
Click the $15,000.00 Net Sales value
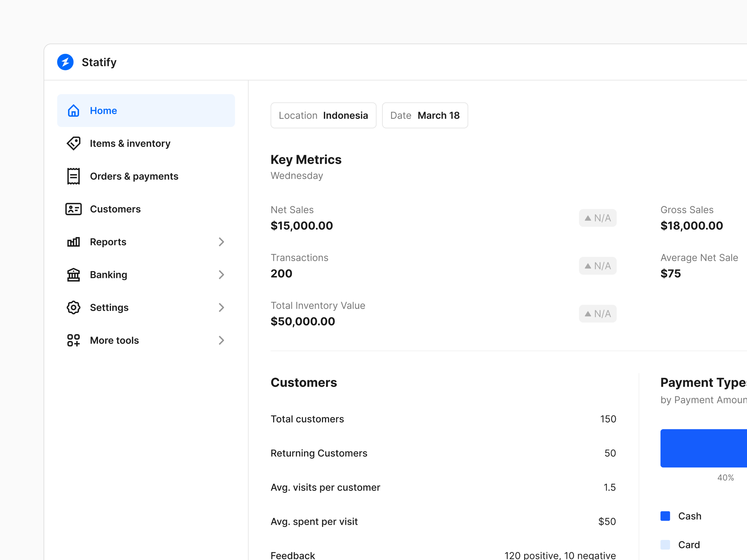pyautogui.click(x=302, y=226)
